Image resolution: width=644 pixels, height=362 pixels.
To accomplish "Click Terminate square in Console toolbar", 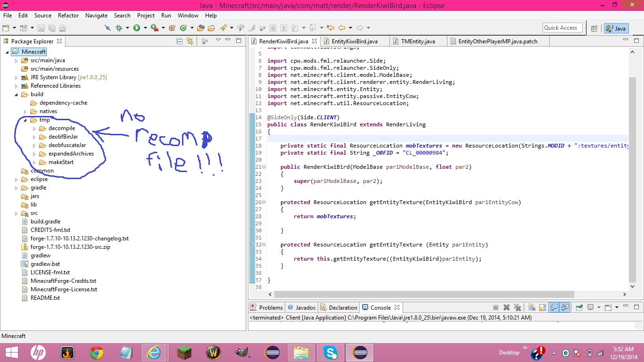I will pos(496,307).
